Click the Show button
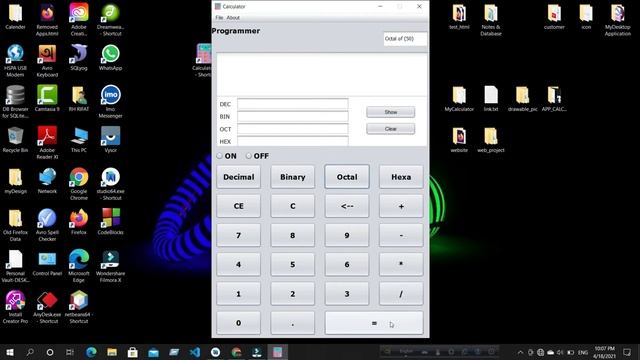This screenshot has height=360, width=640. point(391,112)
